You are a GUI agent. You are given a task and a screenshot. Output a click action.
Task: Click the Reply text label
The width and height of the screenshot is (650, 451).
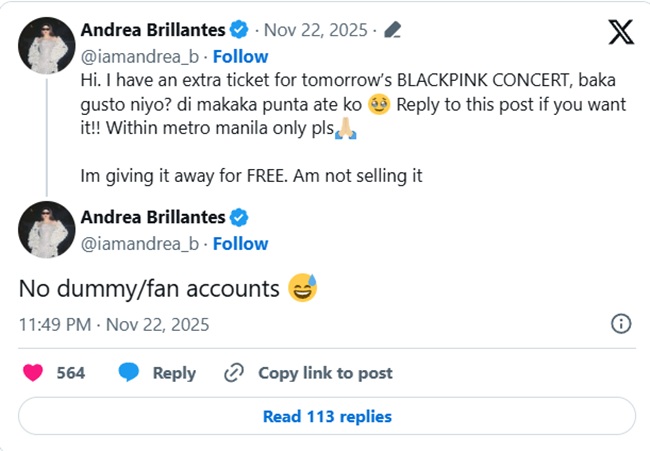174,373
